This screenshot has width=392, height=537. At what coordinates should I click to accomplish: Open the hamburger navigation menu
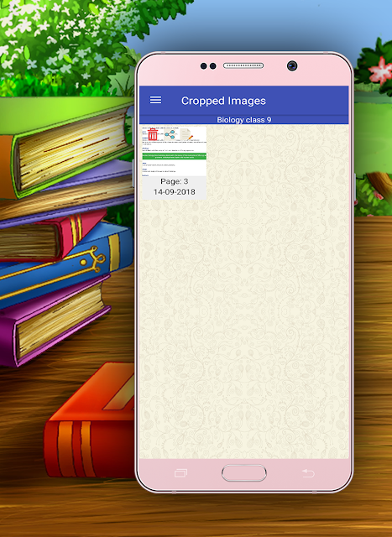[x=155, y=100]
